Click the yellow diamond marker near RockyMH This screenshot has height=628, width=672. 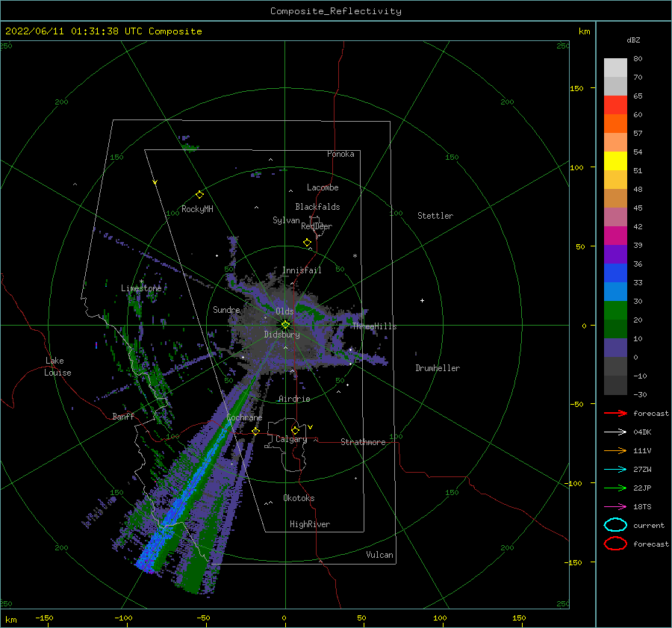[199, 195]
